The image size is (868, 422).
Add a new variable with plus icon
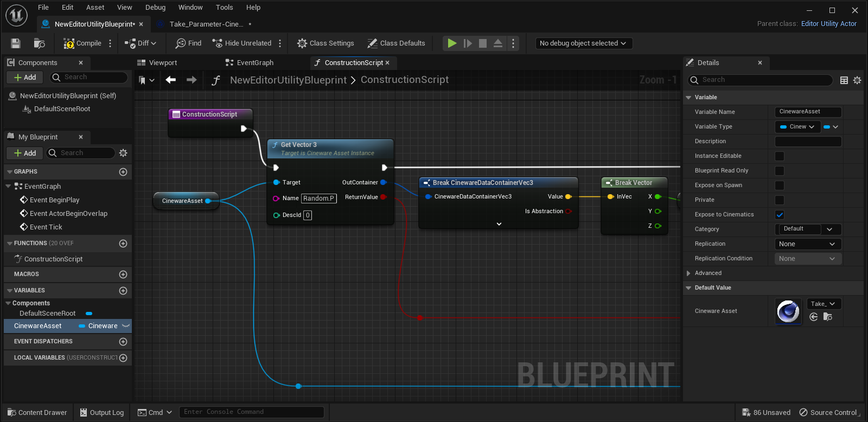tap(123, 291)
